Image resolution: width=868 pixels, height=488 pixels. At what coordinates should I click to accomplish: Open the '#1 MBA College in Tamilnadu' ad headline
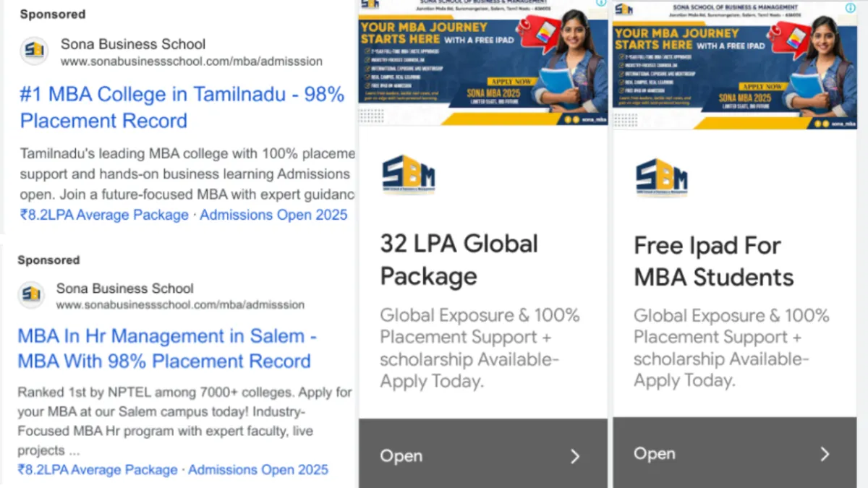182,107
